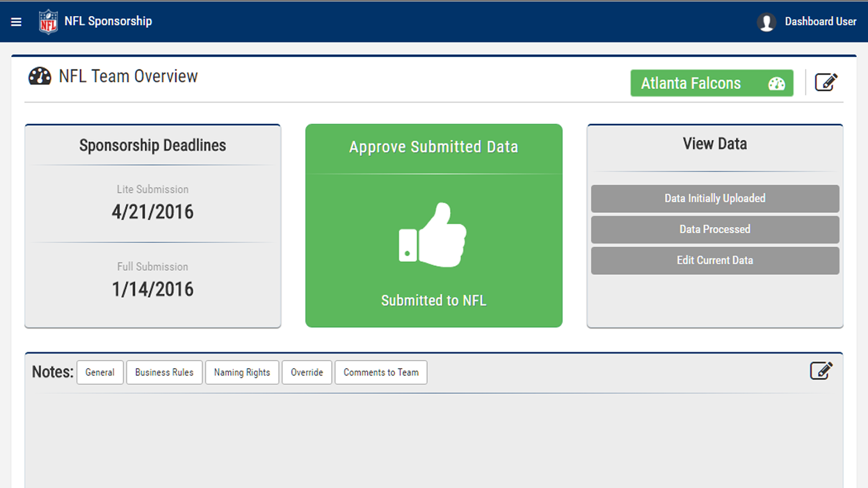The width and height of the screenshot is (868, 488).
Task: Select the General notes tab
Action: (x=100, y=372)
